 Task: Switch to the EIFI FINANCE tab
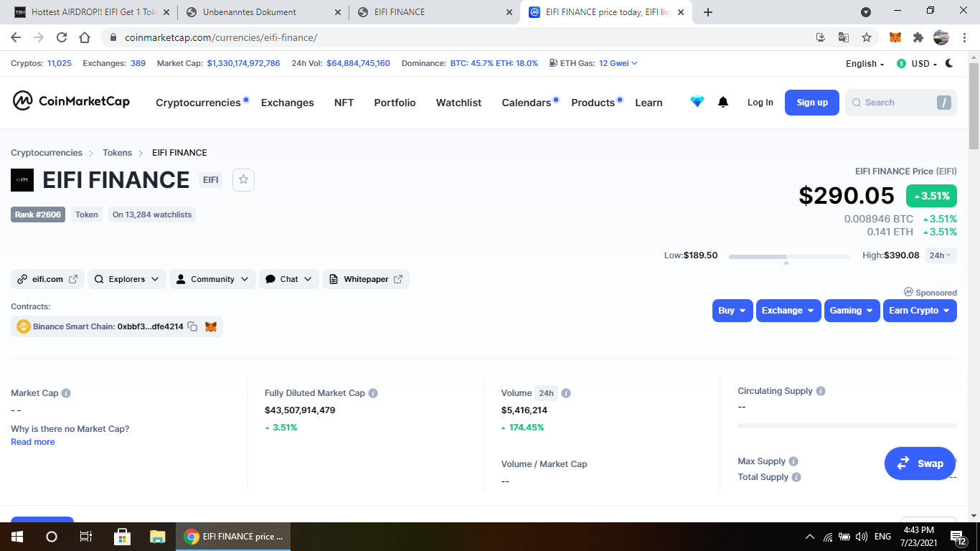(435, 12)
